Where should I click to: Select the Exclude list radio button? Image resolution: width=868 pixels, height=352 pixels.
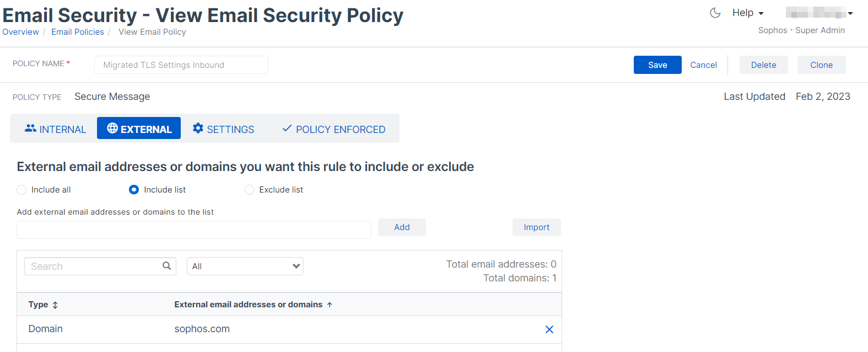point(249,190)
